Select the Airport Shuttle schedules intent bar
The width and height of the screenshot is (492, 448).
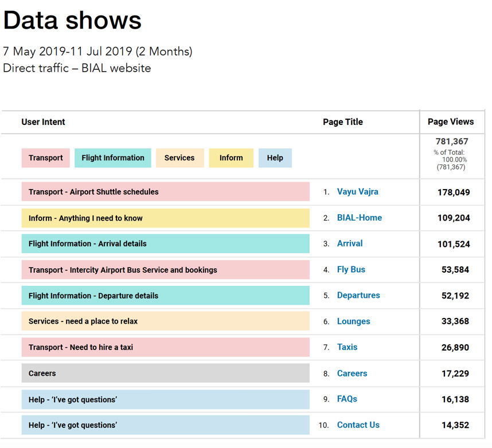coord(165,192)
